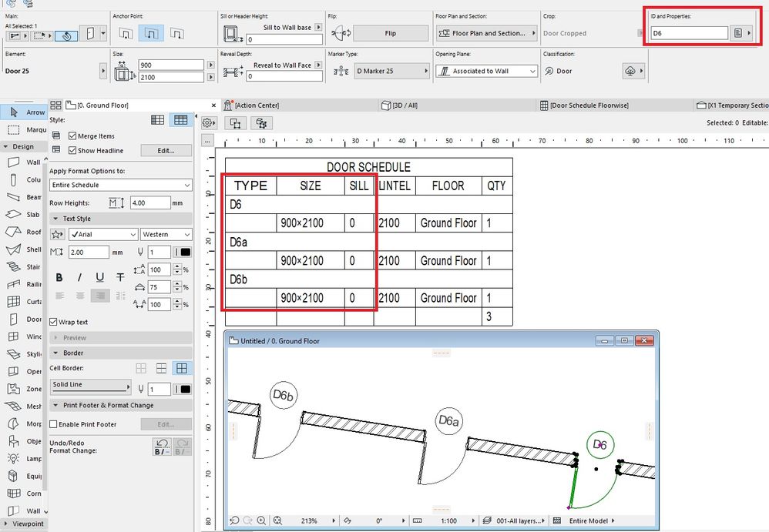Choose the Roof tool icon
The height and width of the screenshot is (532, 769).
(x=14, y=232)
